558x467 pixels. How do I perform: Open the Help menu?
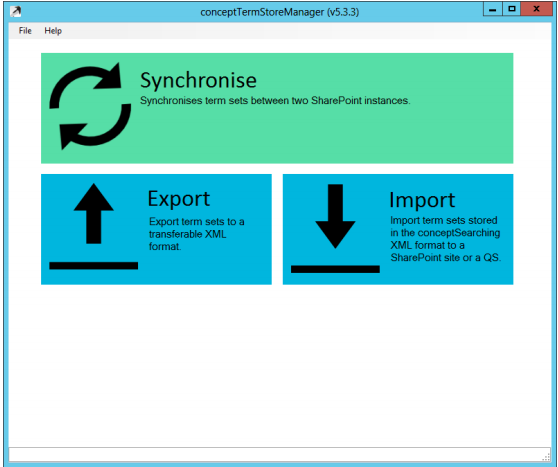point(53,31)
